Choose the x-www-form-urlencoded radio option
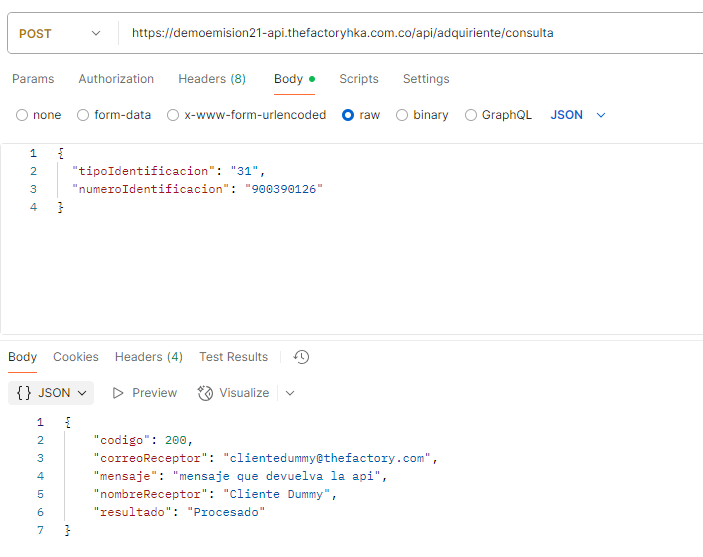 pyautogui.click(x=173, y=115)
